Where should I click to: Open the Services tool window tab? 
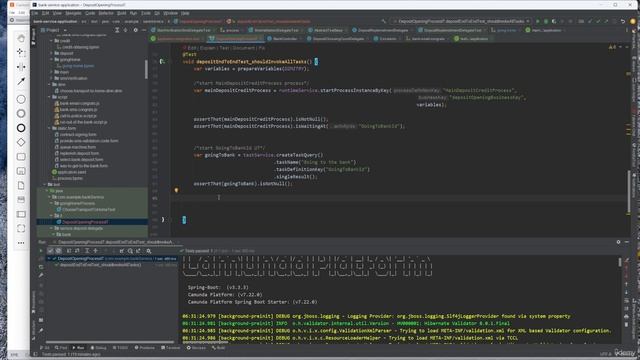pyautogui.click(x=196, y=348)
